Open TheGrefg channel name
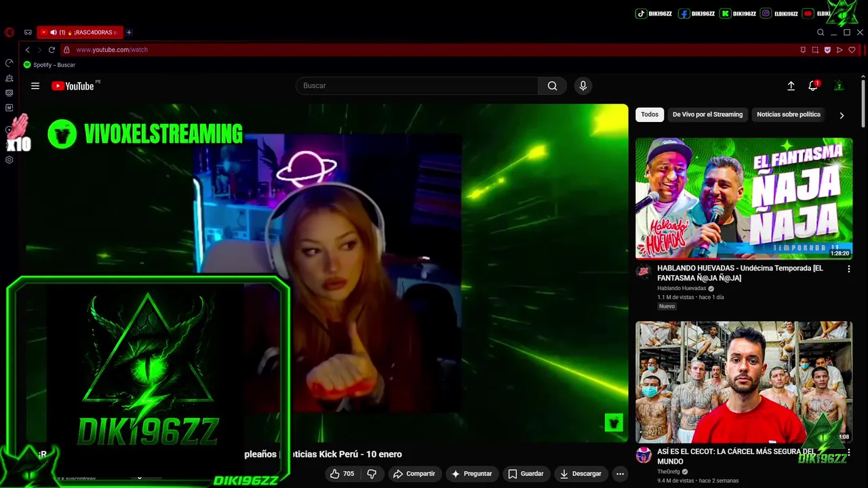This screenshot has height=488, width=868. [668, 472]
